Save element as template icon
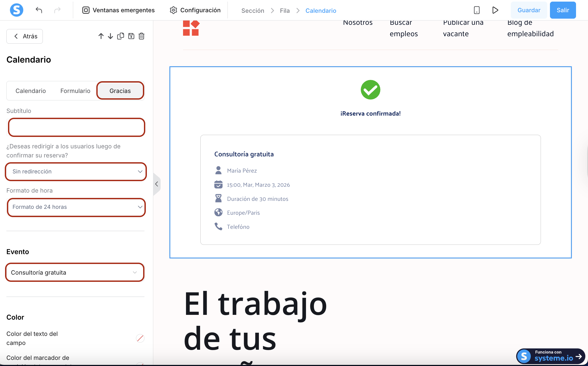Viewport: 588px width, 366px height. pyautogui.click(x=131, y=36)
